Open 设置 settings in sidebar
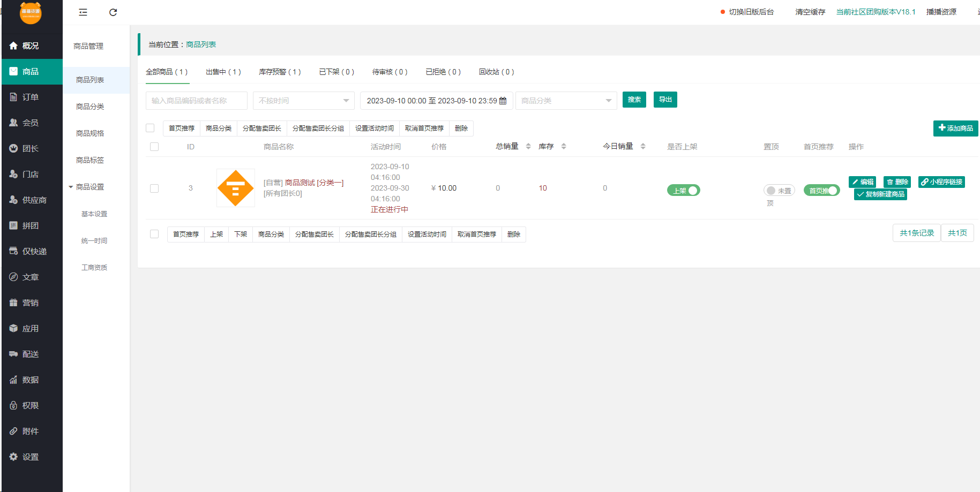Viewport: 980px width, 492px height. coord(32,457)
